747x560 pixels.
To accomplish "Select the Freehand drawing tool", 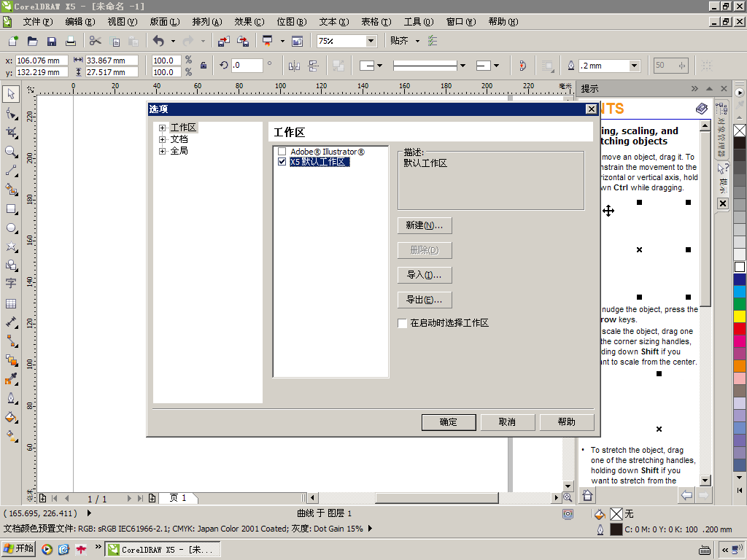I will coord(11,171).
